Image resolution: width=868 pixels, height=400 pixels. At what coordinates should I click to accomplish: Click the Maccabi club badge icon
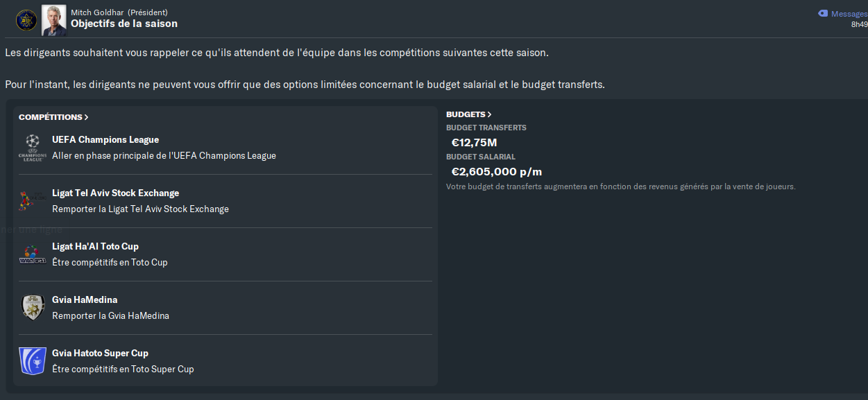coord(26,20)
